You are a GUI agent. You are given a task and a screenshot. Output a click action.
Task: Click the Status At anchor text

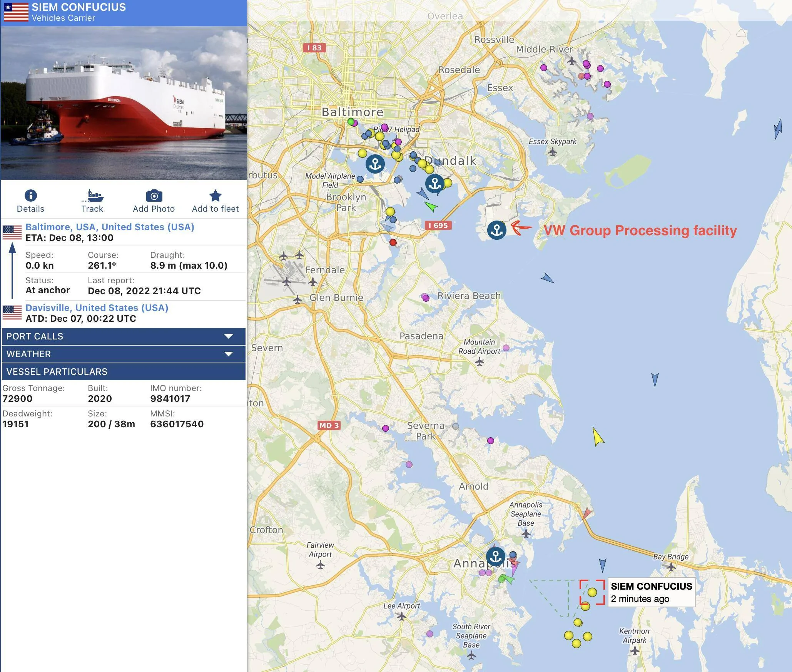tap(48, 290)
